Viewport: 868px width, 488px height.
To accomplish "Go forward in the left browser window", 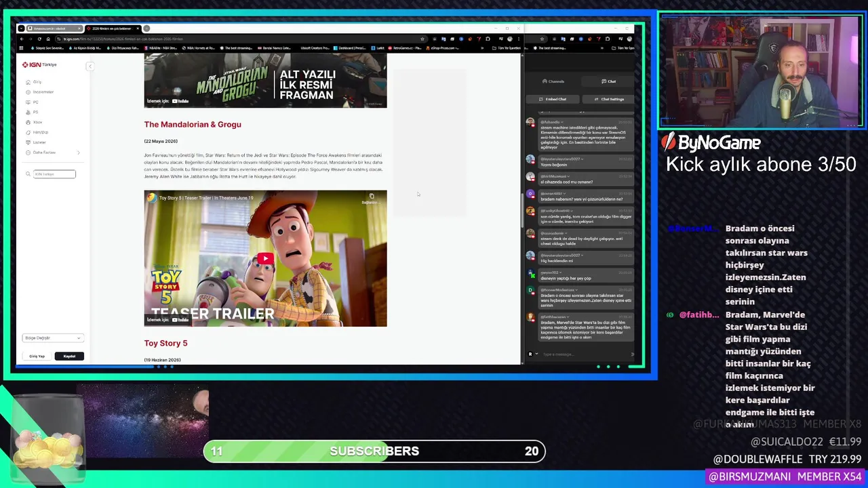I will pos(30,39).
